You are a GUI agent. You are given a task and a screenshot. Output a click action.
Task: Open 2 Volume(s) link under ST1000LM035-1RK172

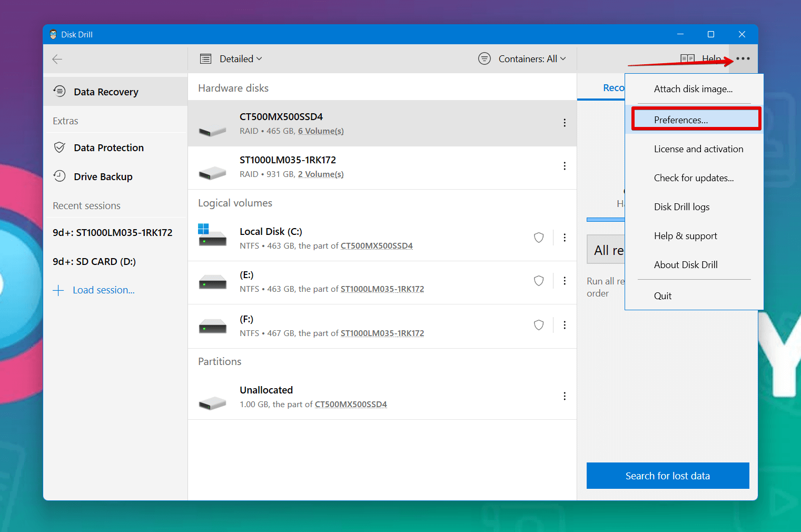tap(321, 174)
